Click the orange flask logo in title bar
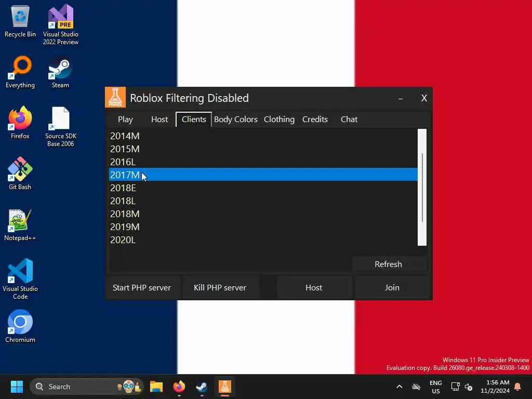Screen dimensions: 532x399 (115, 97)
